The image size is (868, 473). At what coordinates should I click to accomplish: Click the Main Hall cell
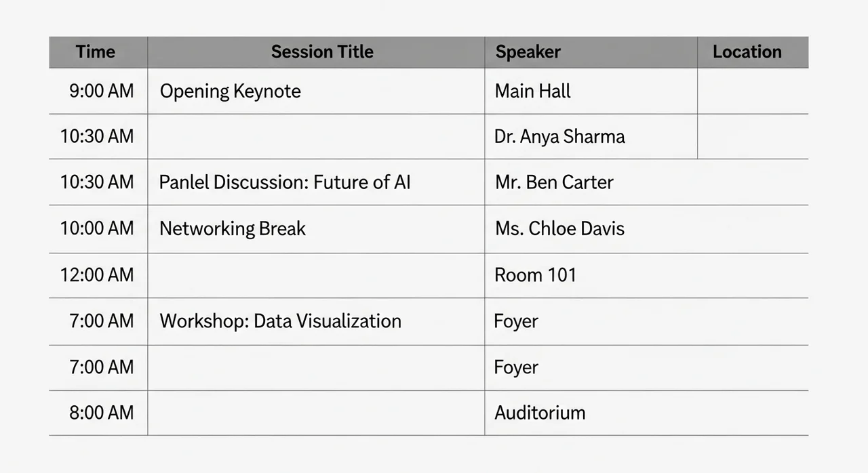tap(591, 91)
